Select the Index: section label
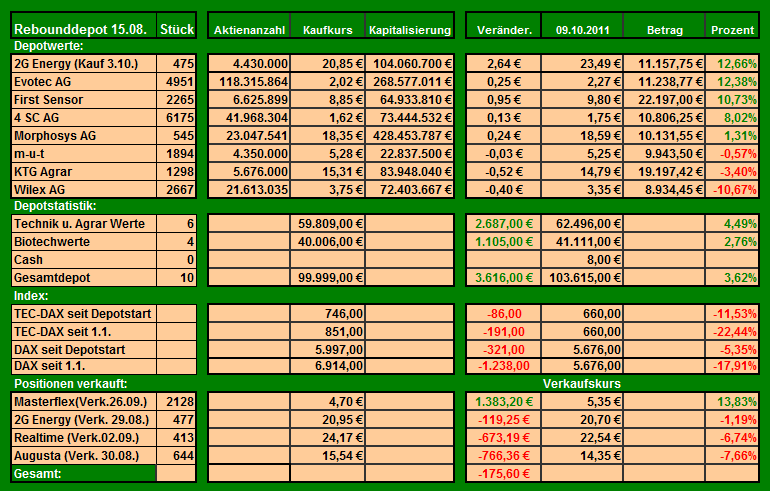 point(31,296)
